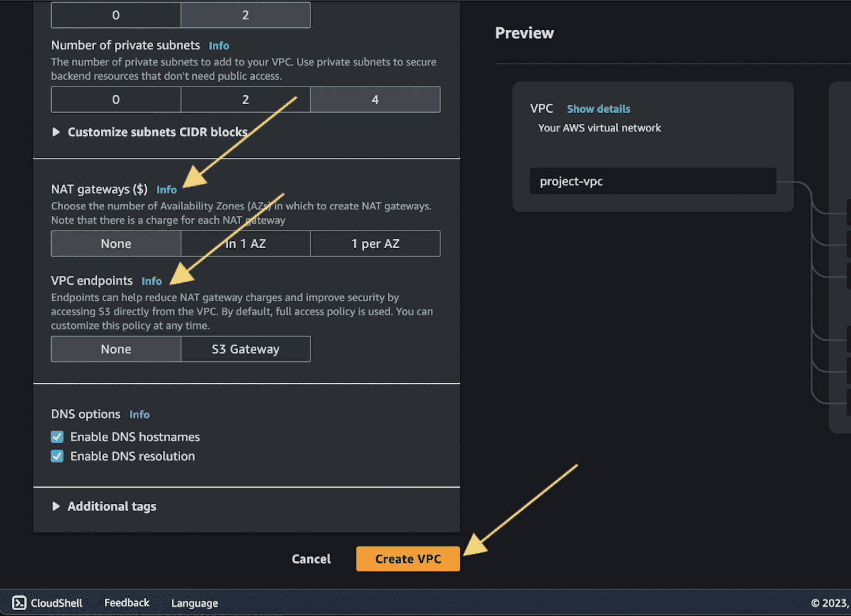Open the Info popup next to NAT gateways
The width and height of the screenshot is (851, 616).
166,189
